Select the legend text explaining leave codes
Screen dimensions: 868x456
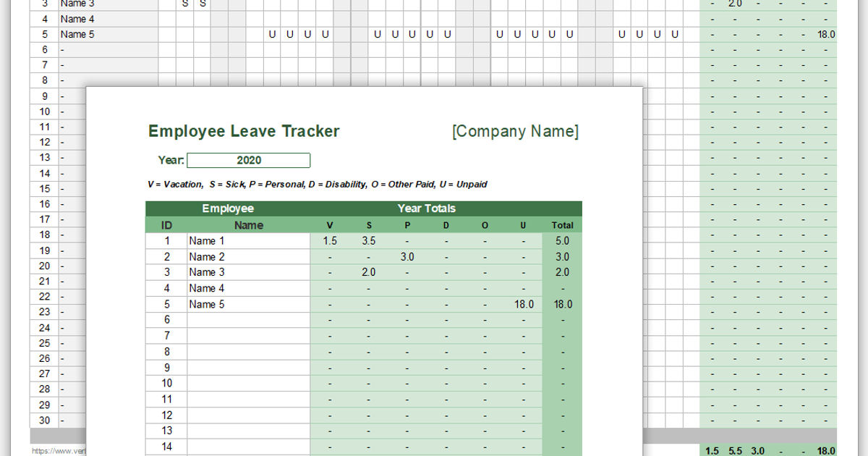(x=317, y=184)
